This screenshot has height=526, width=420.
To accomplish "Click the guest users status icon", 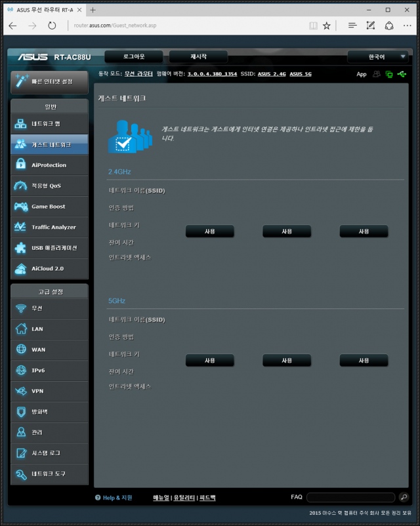I will click(x=377, y=74).
